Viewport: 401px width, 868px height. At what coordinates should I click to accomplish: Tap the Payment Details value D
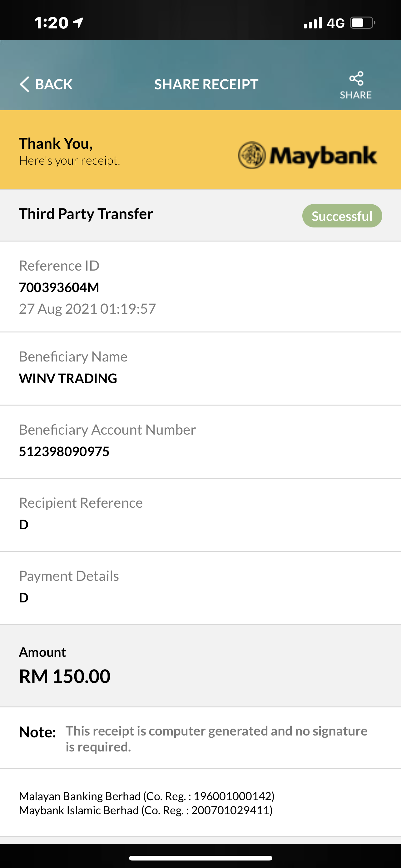23,598
